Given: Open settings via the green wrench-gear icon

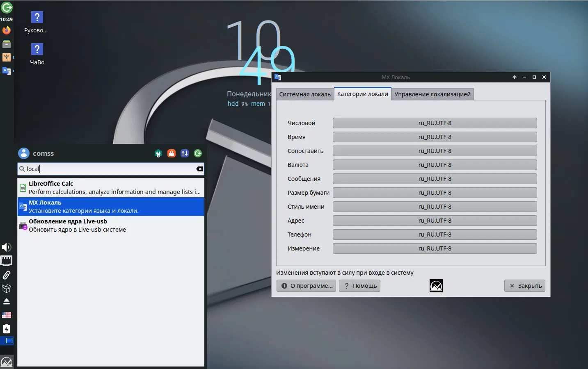Looking at the screenshot, I should pos(158,153).
